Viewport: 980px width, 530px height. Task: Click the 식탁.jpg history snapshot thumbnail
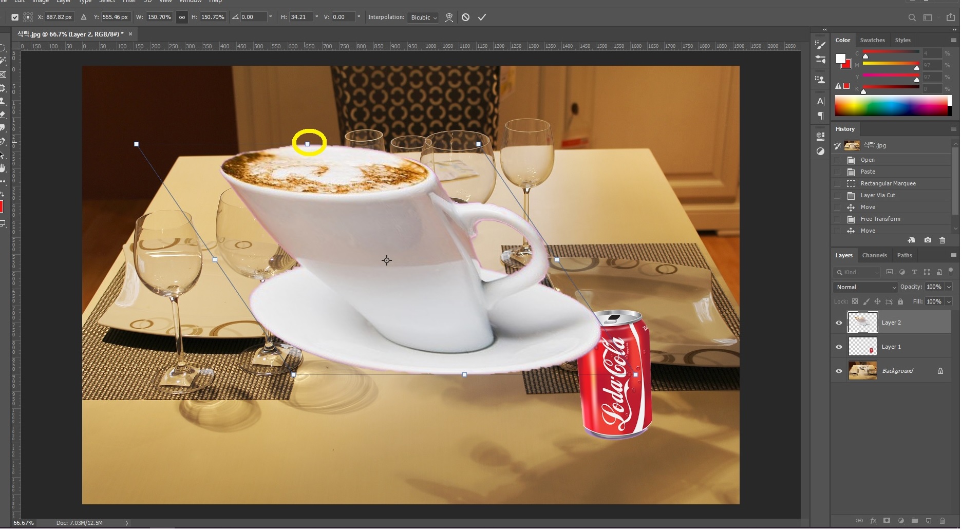coord(852,145)
